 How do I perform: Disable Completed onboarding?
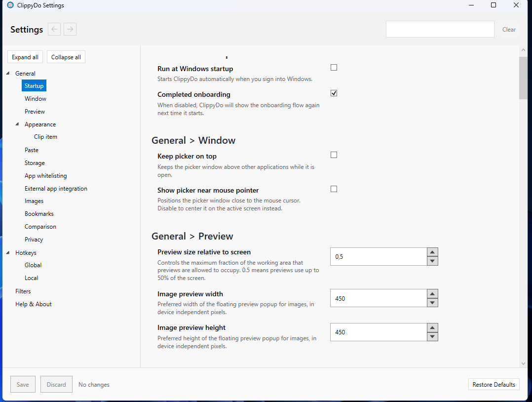(x=334, y=93)
